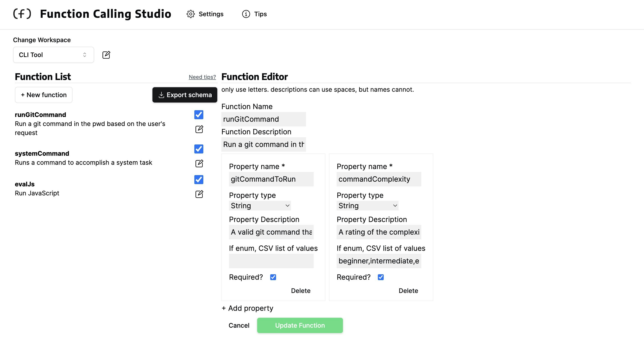The width and height of the screenshot is (644, 343).
Task: Click the Update Function button
Action: tap(300, 325)
